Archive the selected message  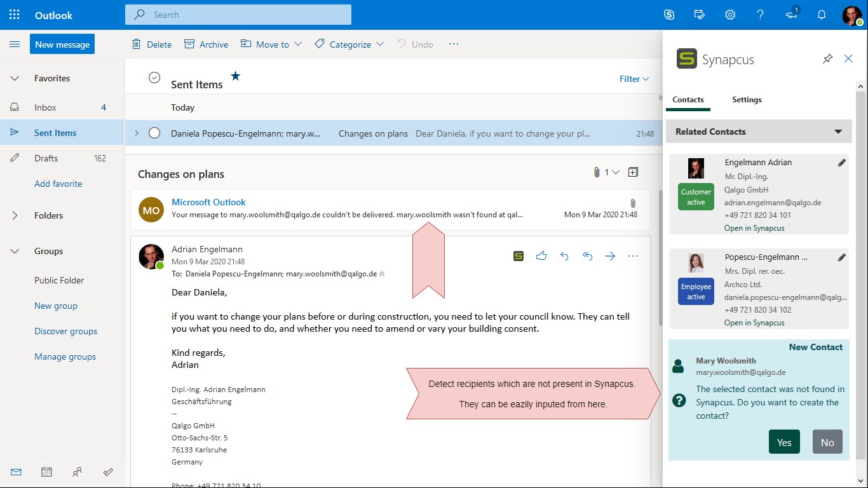click(206, 44)
